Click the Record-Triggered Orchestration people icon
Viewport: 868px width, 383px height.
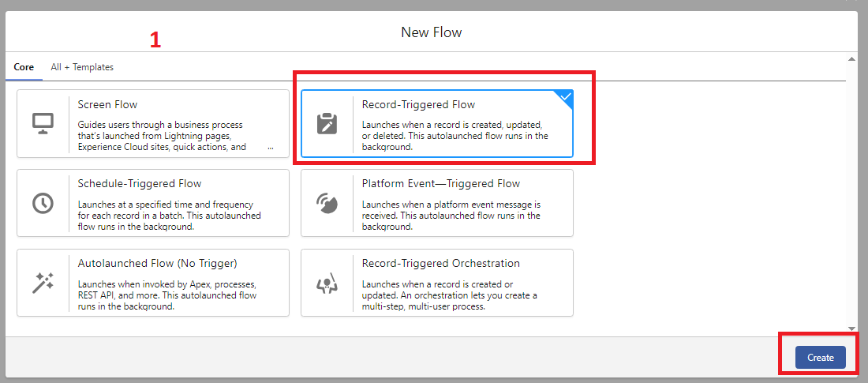point(327,283)
